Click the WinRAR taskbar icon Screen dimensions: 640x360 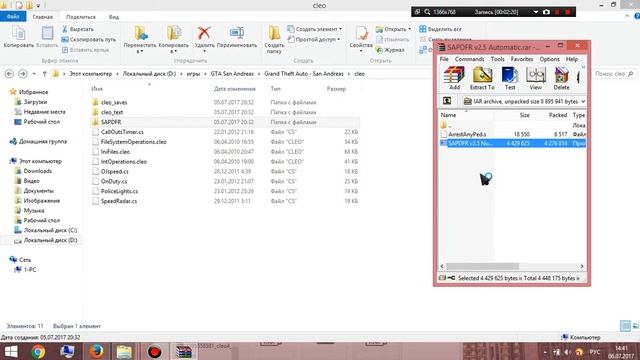click(183, 351)
